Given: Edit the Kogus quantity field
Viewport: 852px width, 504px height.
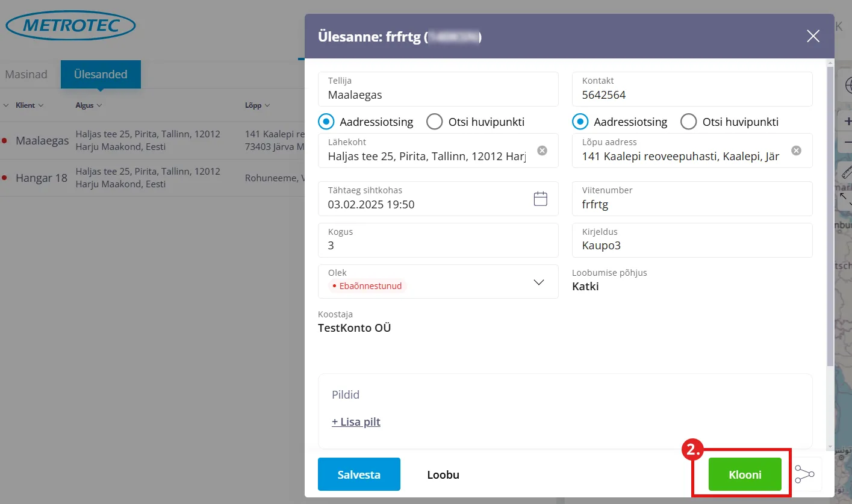Looking at the screenshot, I should coord(438,240).
